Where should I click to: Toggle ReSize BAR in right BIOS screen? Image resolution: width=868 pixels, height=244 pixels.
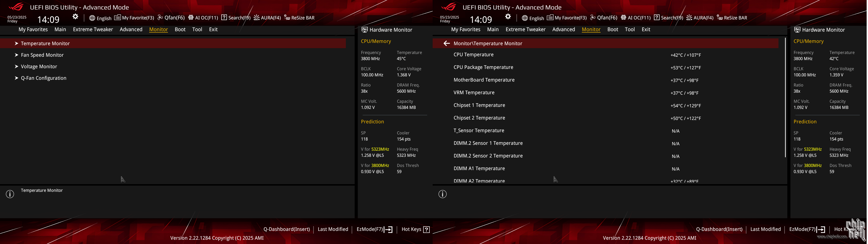732,18
